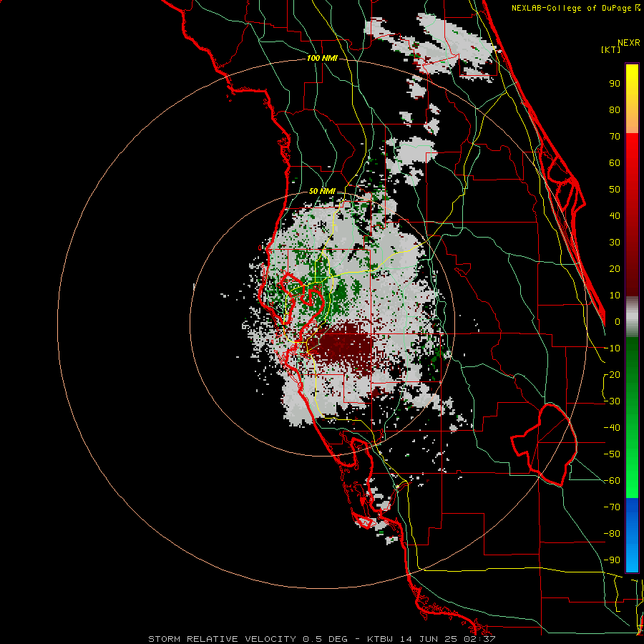Click the -90 value on the velocity scale

click(612, 560)
